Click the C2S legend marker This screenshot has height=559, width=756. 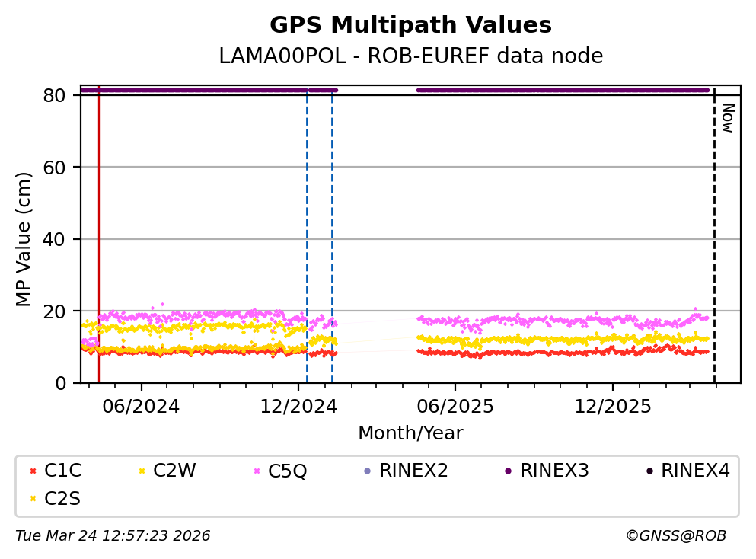pos(33,499)
